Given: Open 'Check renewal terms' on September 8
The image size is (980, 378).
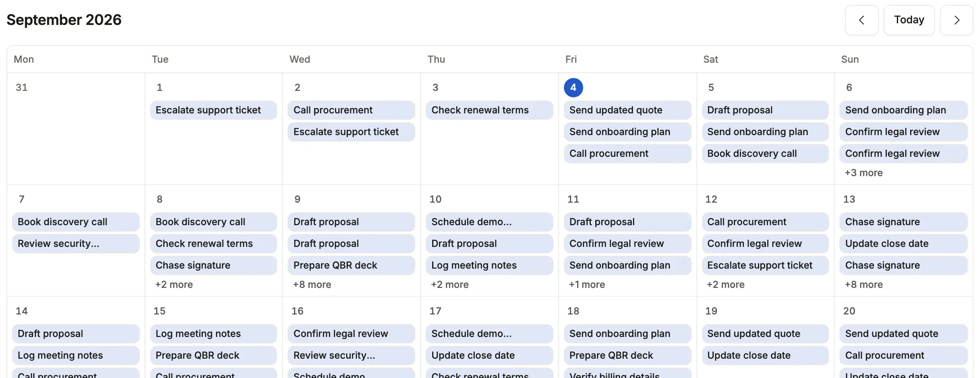Looking at the screenshot, I should pos(213,244).
